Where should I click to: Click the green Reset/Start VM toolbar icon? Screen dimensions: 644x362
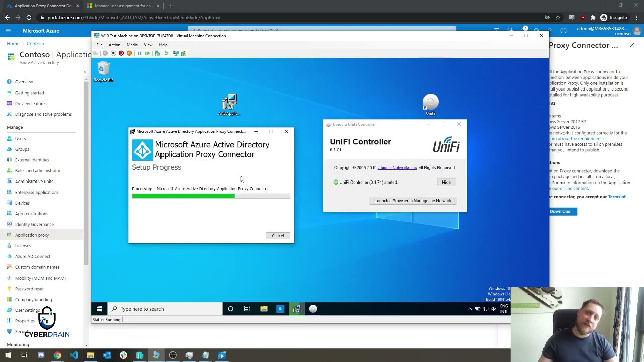(x=147, y=53)
